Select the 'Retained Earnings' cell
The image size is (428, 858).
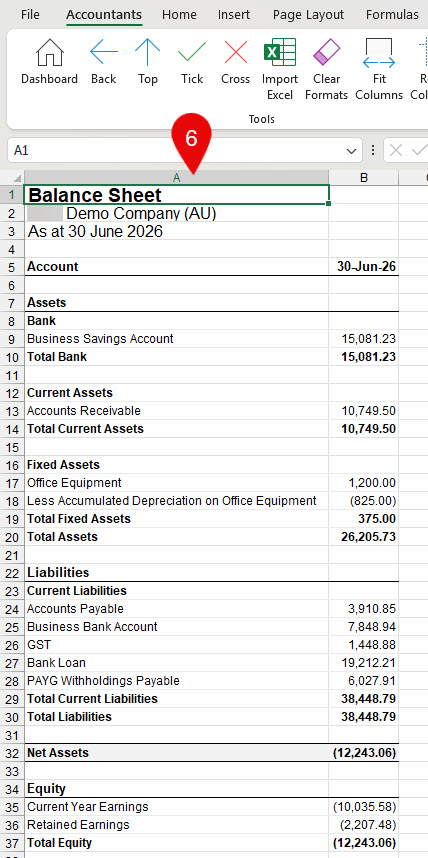(x=176, y=825)
